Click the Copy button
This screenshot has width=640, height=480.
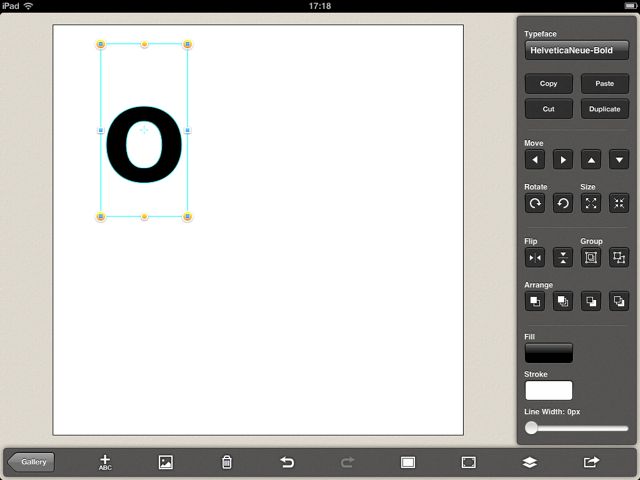tap(549, 84)
